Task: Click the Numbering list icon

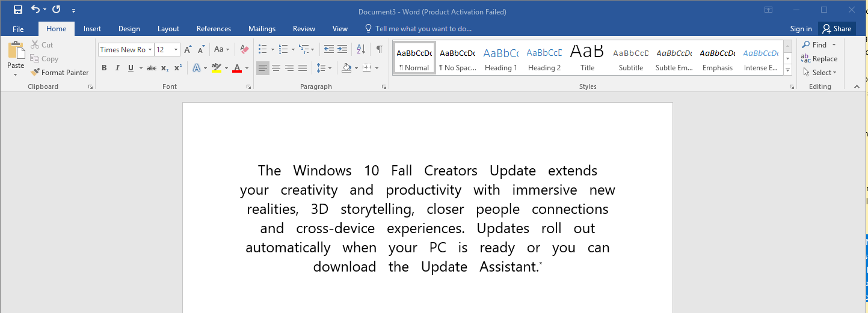Action: point(284,50)
